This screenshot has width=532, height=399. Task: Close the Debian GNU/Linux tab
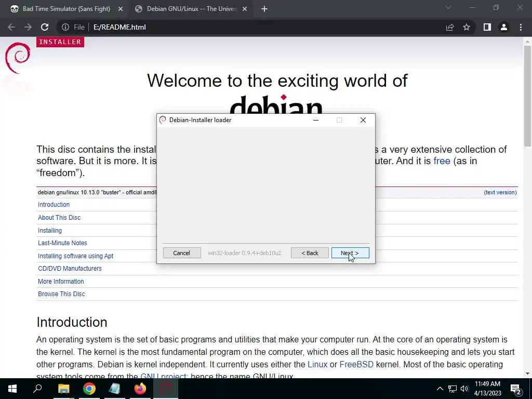pos(245,9)
